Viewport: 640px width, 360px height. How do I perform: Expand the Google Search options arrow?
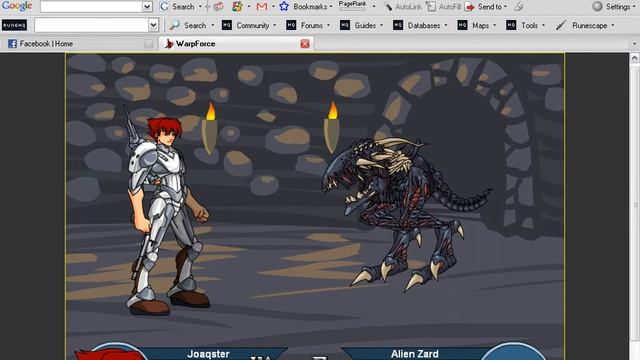(x=200, y=7)
